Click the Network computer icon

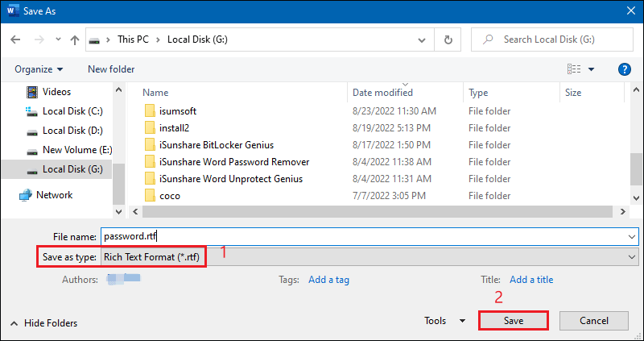tap(26, 195)
